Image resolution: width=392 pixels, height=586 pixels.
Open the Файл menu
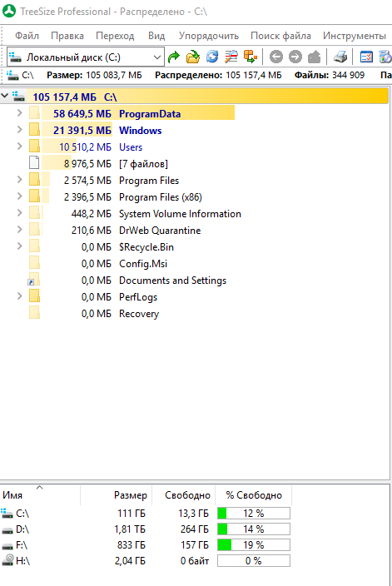click(27, 36)
